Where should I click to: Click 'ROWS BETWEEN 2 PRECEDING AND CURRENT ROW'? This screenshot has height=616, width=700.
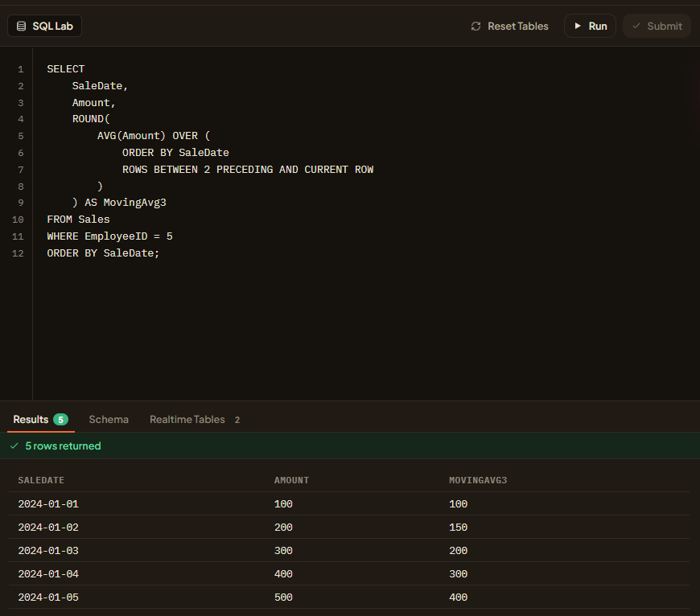tap(248, 170)
